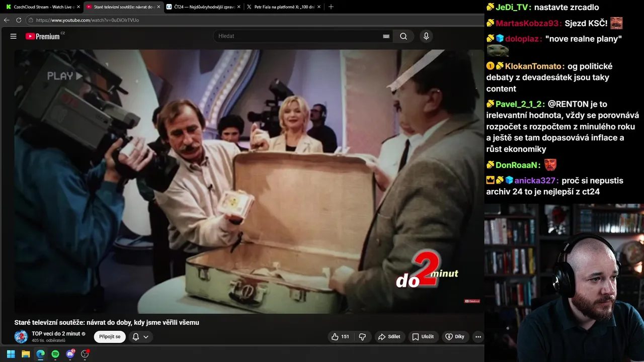The image size is (644, 362).
Task: Click the @RENT0N mention in chat
Action: tap(568, 104)
